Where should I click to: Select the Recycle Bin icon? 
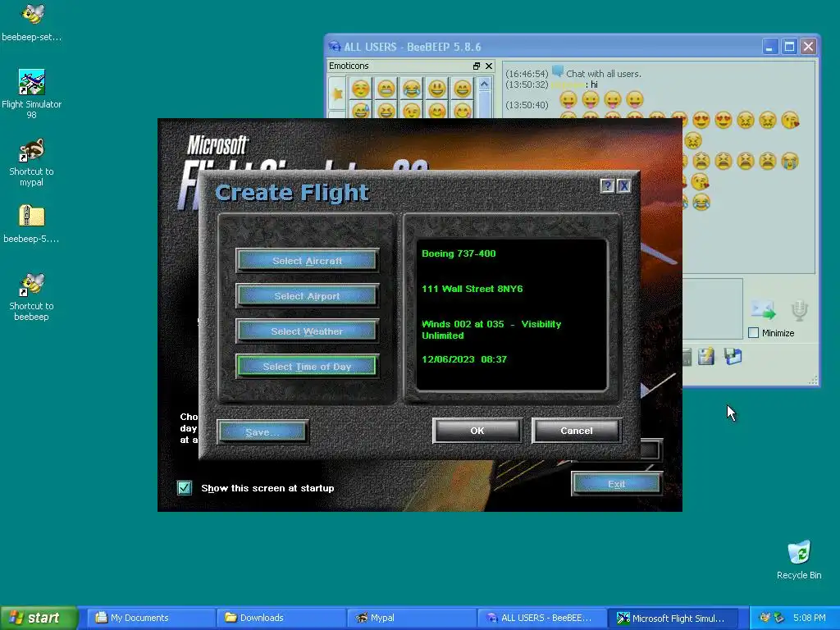click(799, 559)
